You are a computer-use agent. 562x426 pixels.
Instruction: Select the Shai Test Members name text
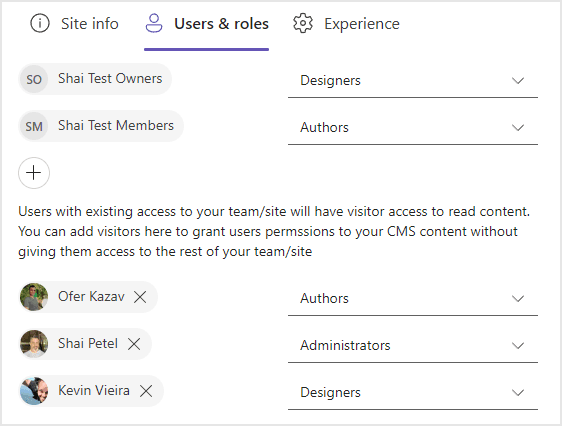coord(116,125)
